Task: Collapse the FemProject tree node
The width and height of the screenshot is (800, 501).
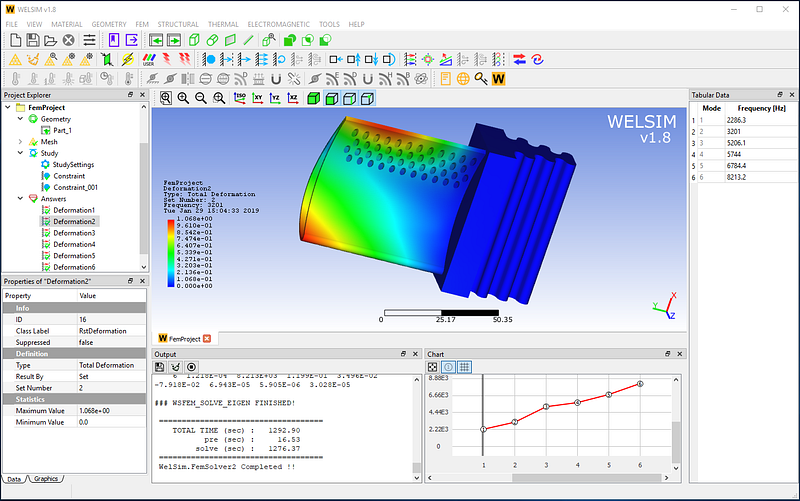Action: [x=8, y=108]
